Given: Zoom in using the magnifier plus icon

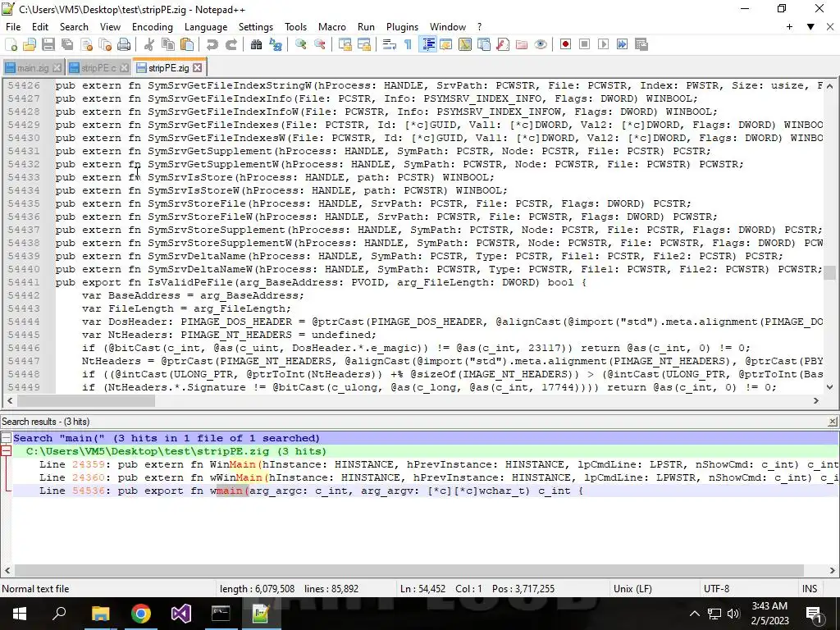Looking at the screenshot, I should click(x=300, y=44).
